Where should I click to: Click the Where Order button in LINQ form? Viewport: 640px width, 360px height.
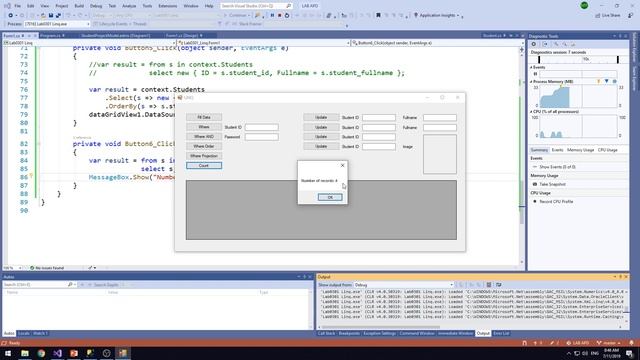click(x=204, y=146)
